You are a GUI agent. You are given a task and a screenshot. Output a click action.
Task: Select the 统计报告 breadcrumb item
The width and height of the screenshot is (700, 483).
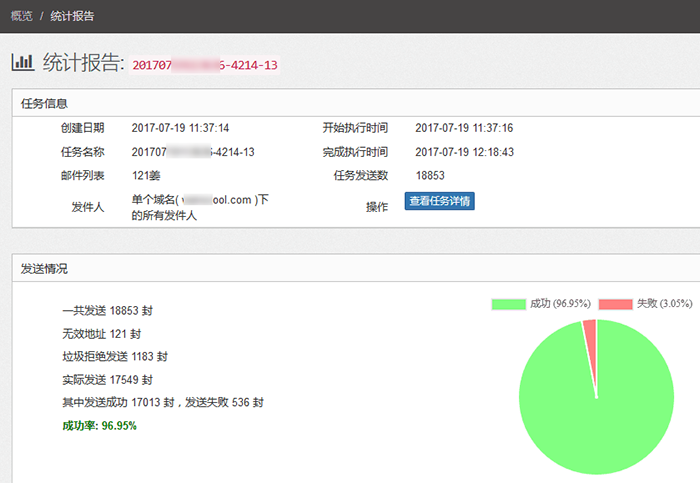click(72, 16)
